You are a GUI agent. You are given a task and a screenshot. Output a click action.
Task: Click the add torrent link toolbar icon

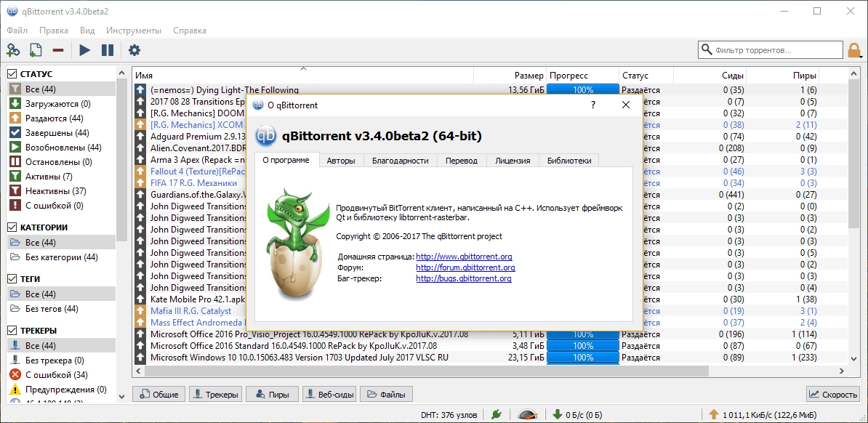[13, 50]
